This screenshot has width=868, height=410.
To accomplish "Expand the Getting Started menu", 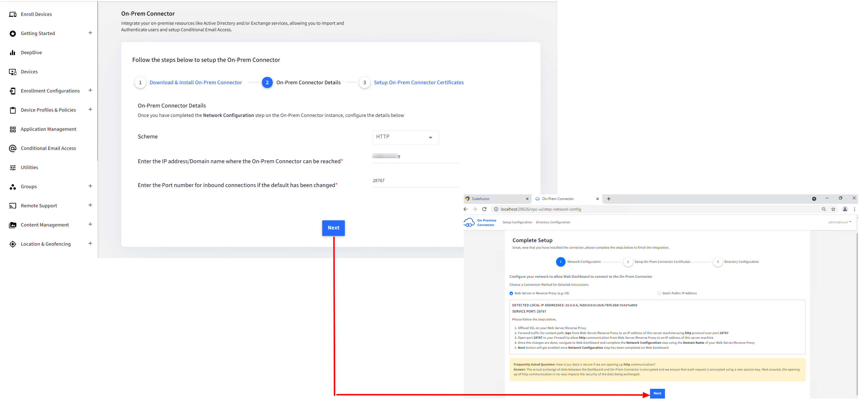I will click(90, 33).
